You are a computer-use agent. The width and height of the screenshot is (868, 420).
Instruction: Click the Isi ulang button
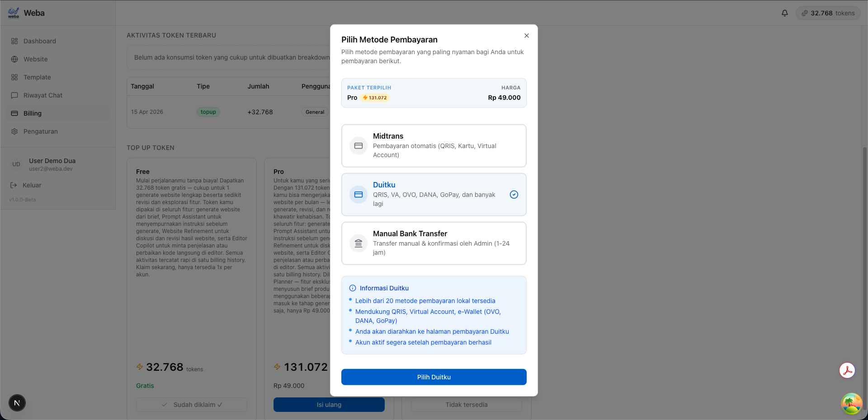(329, 405)
